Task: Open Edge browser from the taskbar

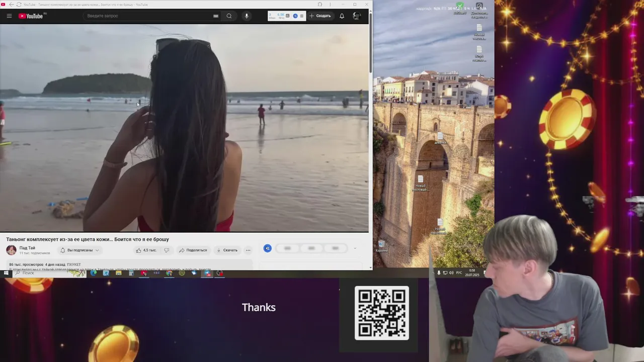Action: [x=94, y=273]
